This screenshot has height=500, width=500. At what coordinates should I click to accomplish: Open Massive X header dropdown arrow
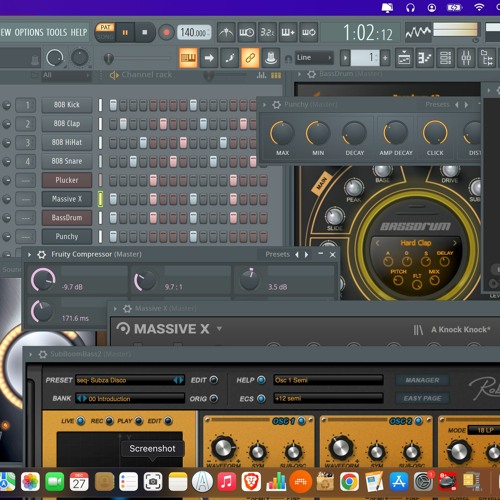[219, 329]
